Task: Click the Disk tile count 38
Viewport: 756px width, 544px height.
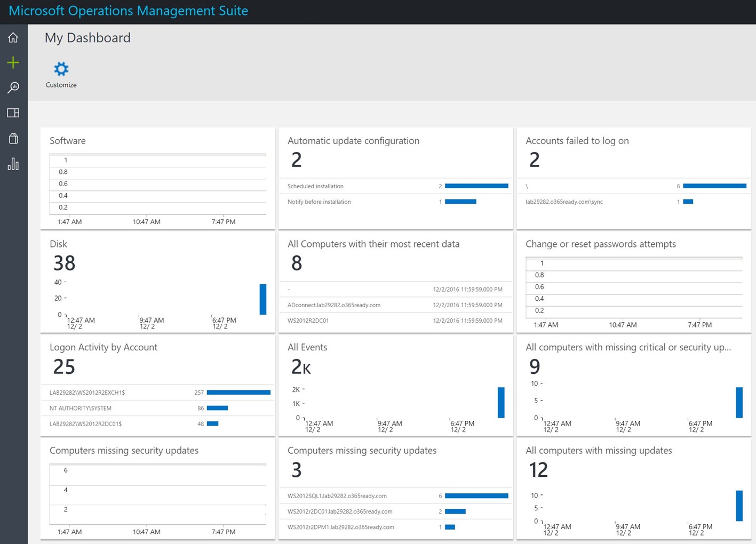Action: tap(65, 263)
